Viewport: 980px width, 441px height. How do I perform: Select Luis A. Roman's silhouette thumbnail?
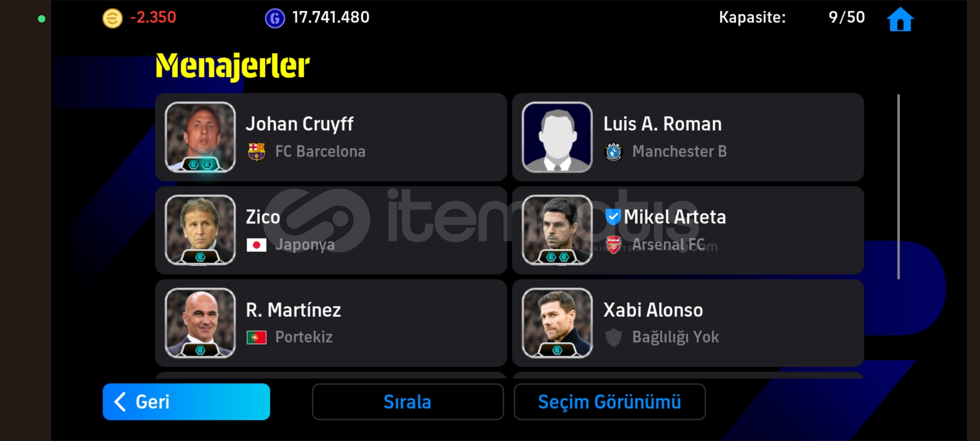pyautogui.click(x=557, y=137)
